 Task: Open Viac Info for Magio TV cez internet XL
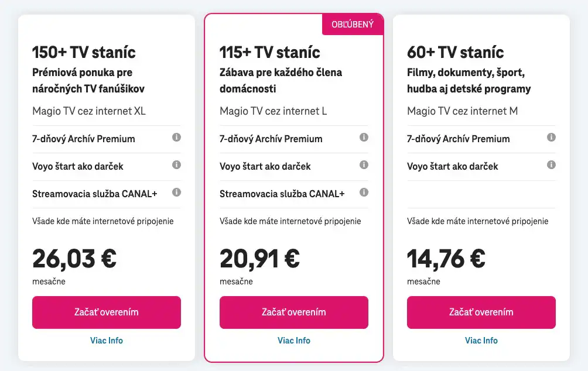(x=107, y=340)
